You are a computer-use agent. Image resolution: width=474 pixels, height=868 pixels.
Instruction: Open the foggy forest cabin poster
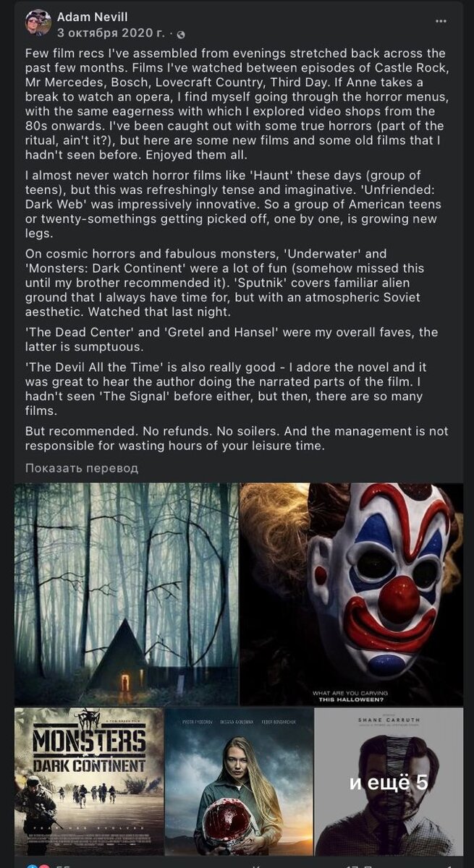pos(126,594)
